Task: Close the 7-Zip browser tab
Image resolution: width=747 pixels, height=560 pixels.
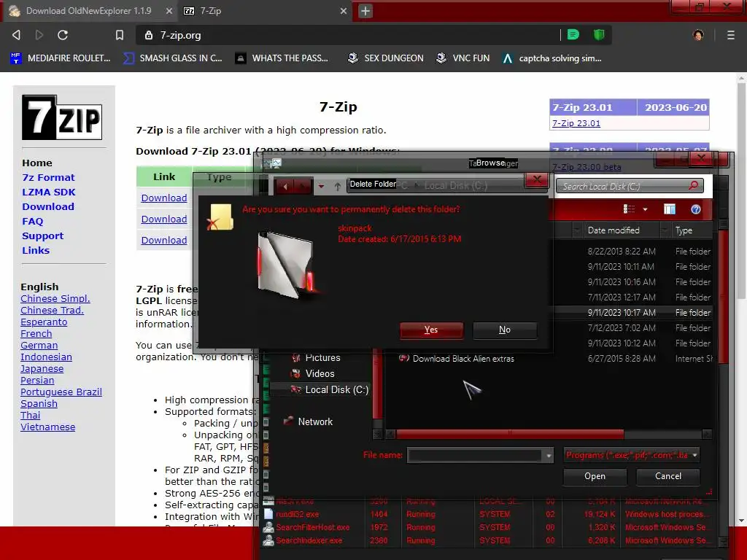Action: 344,11
